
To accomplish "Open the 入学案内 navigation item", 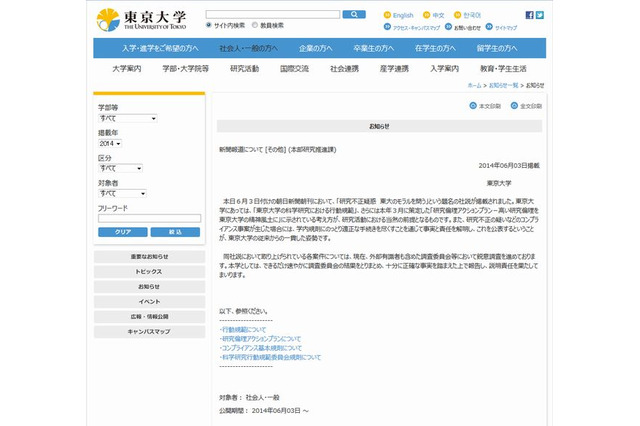I will click(x=444, y=69).
